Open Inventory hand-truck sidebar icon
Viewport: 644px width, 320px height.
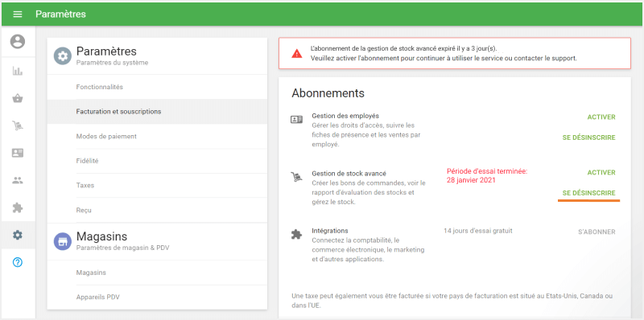tap(18, 126)
